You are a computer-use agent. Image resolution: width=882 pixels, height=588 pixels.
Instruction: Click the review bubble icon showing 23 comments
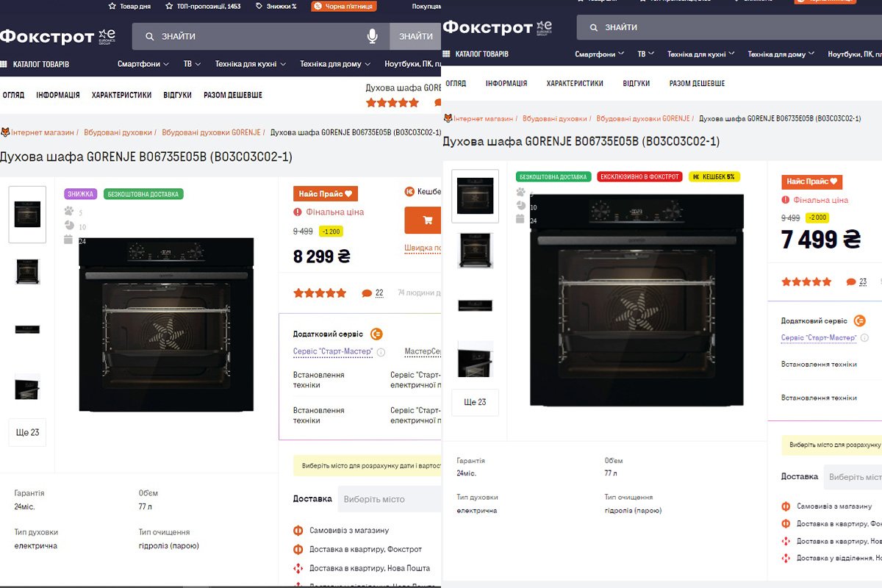click(x=851, y=282)
